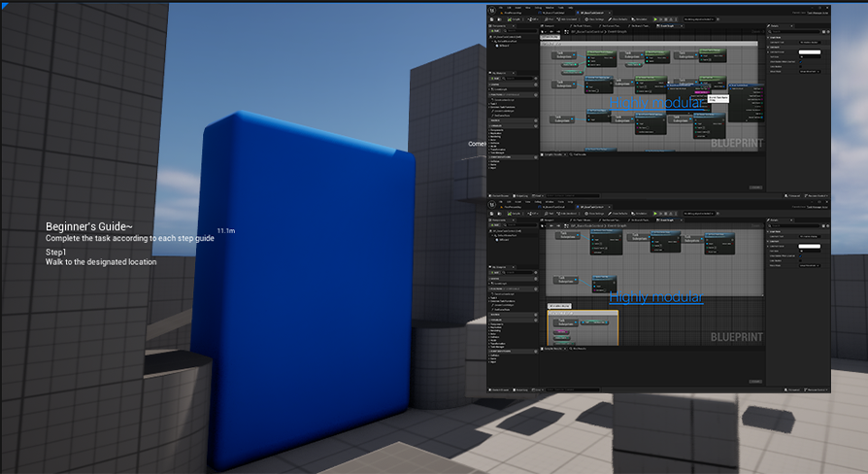Screen dimensions: 868x474
Task: Click the Add button in lower Components panel
Action: [x=495, y=225]
